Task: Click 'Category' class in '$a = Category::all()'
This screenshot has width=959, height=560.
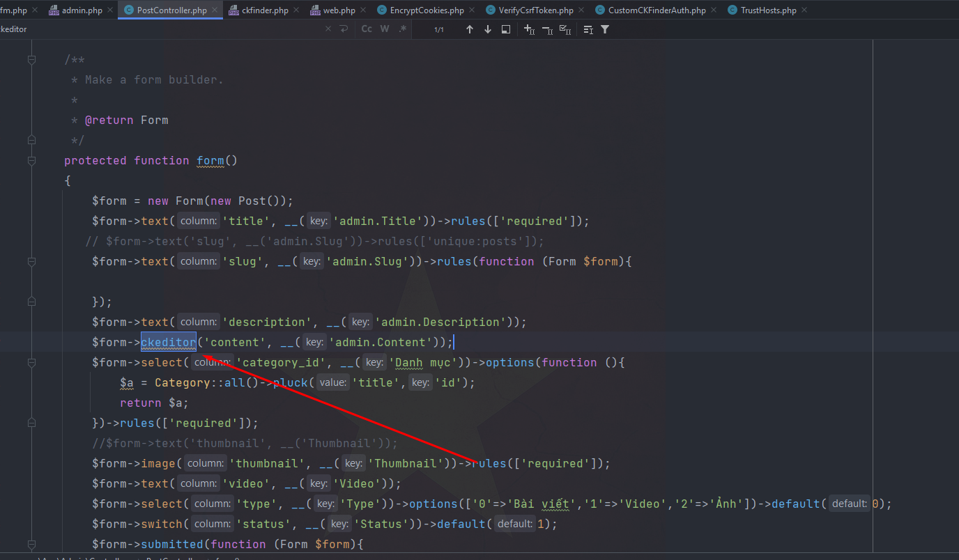Action: tap(183, 382)
